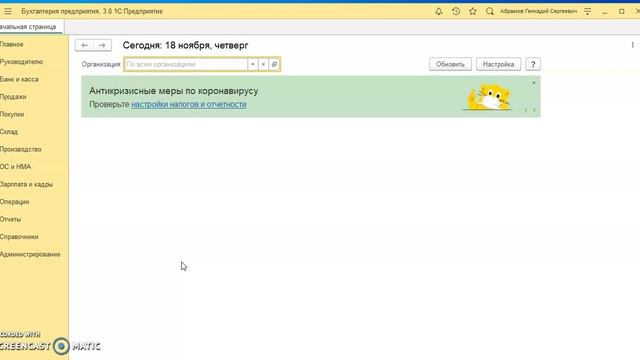Open the Операции section

14,202
